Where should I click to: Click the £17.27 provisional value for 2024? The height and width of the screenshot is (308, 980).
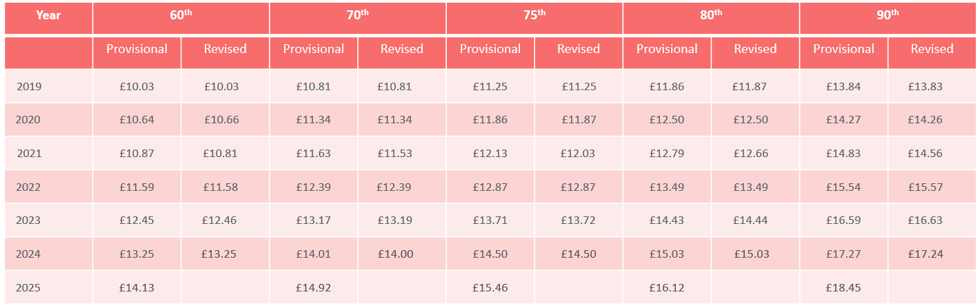coord(843,254)
